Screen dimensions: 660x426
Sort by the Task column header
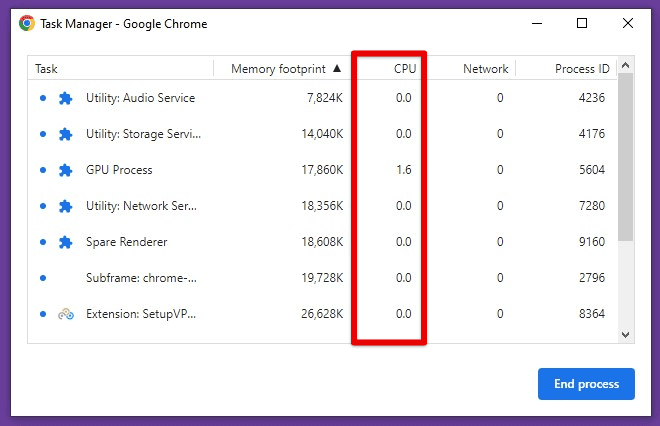click(x=46, y=69)
